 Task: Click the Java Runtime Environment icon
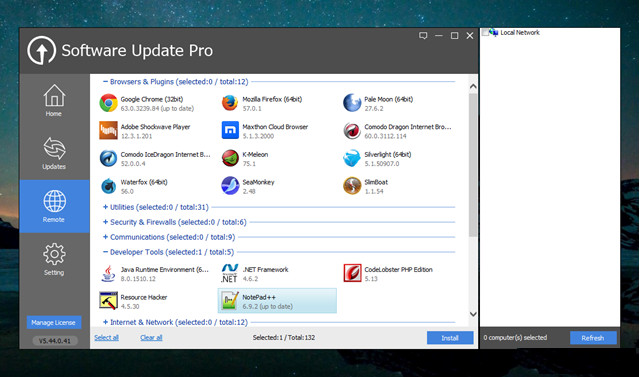coord(108,273)
